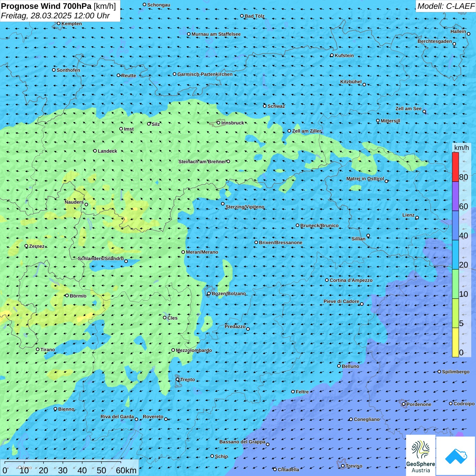This screenshot has width=476, height=476.
Task: Click the green 10 km/h legend segment
Action: click(455, 284)
